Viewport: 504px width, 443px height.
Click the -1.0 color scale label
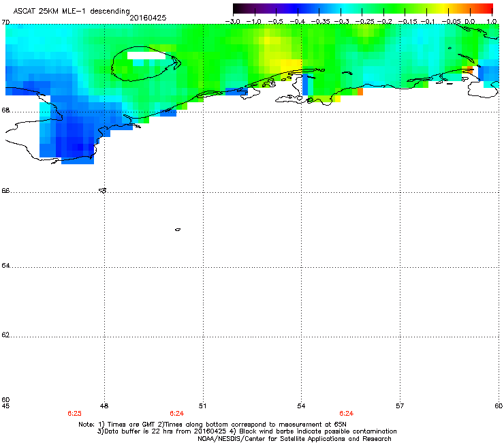click(254, 22)
